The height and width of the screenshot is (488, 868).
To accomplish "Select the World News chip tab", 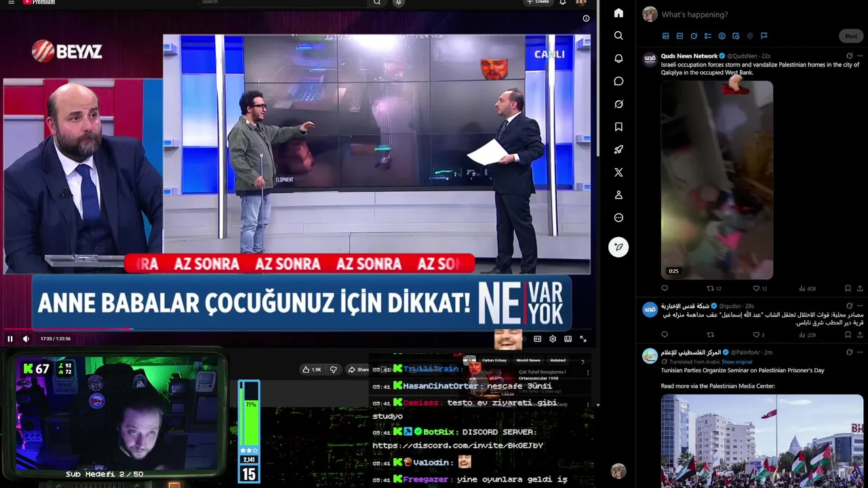I will click(x=528, y=361).
